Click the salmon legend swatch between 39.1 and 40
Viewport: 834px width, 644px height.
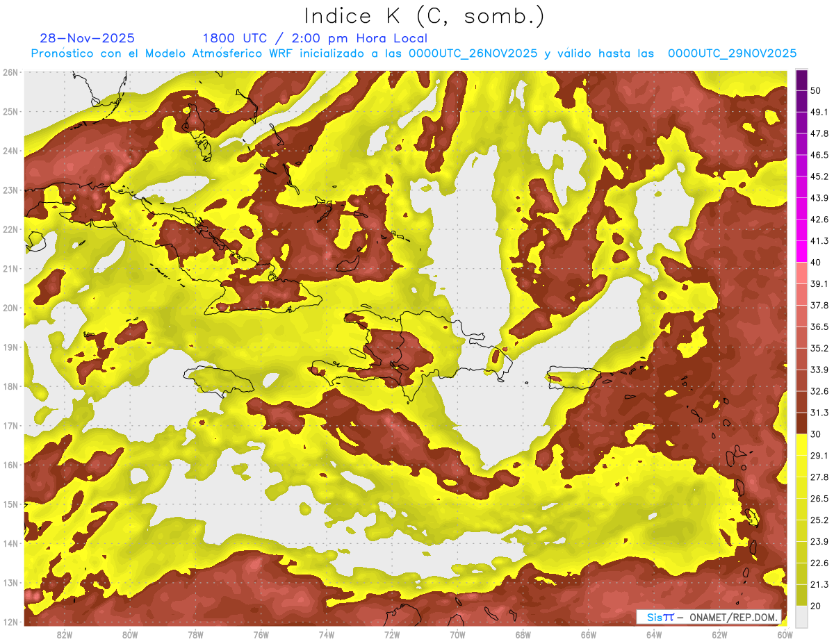[801, 273]
